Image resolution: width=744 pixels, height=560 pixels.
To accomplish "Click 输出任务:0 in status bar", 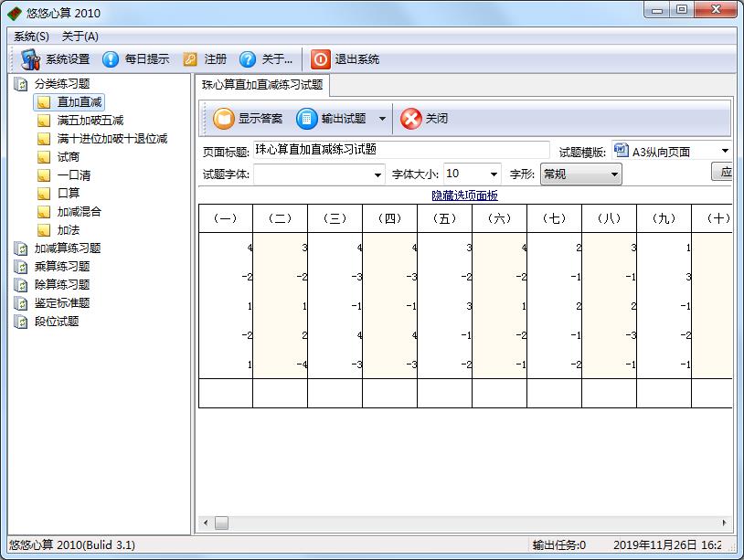I will (559, 545).
